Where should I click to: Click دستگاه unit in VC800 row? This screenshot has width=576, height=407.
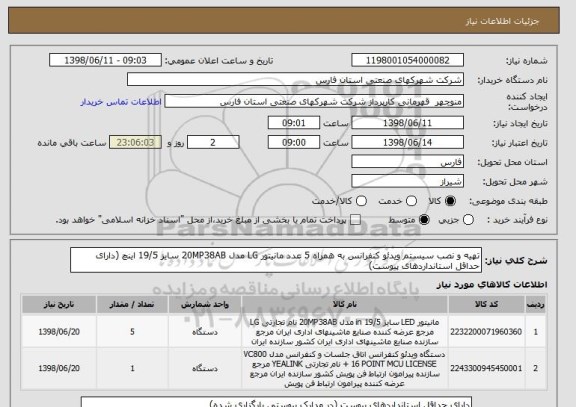point(205,368)
